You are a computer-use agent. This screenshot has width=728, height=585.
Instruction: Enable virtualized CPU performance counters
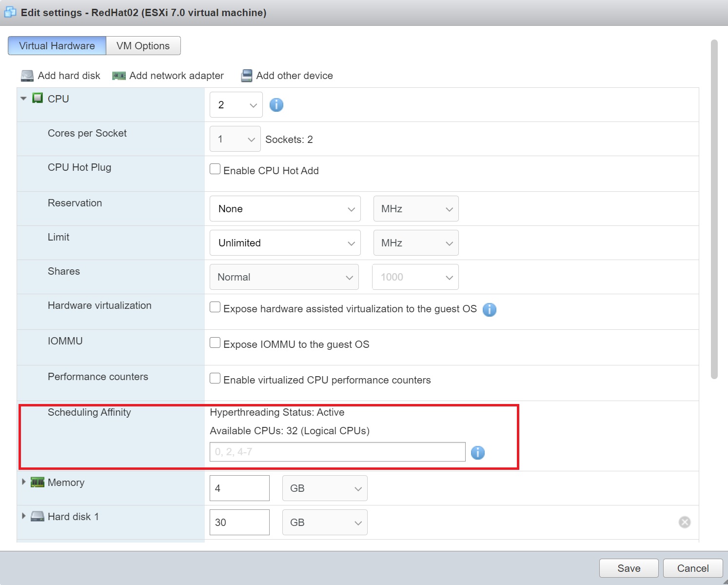[x=215, y=379]
